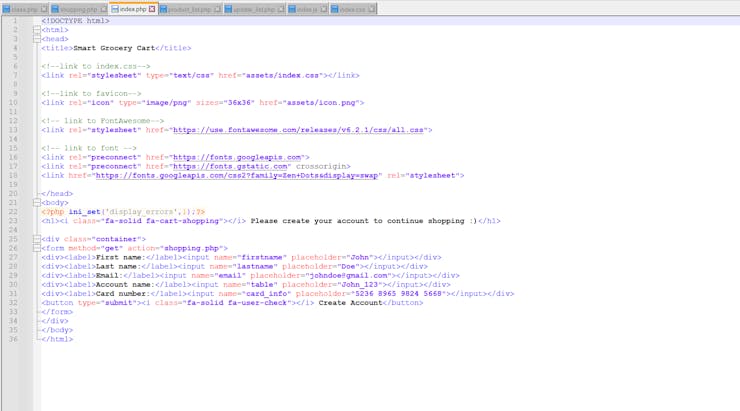
Task: Click the comment 'link to FontAwesome'
Action: pos(102,121)
